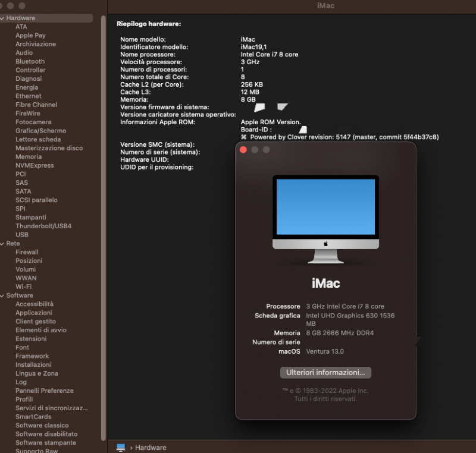The height and width of the screenshot is (453, 476).
Task: Select Bluetooth in sidebar
Action: point(30,61)
